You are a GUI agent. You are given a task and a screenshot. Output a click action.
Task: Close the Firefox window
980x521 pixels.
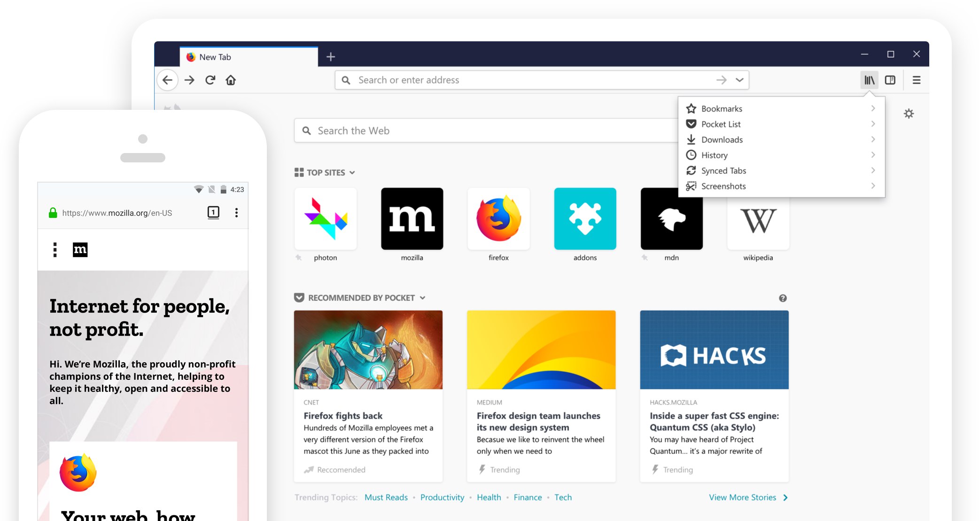click(x=917, y=54)
